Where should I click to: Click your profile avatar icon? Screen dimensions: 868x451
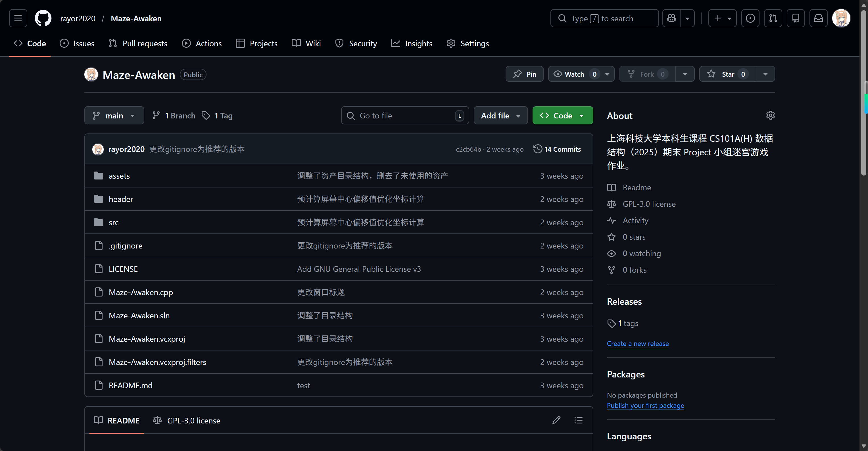point(841,18)
